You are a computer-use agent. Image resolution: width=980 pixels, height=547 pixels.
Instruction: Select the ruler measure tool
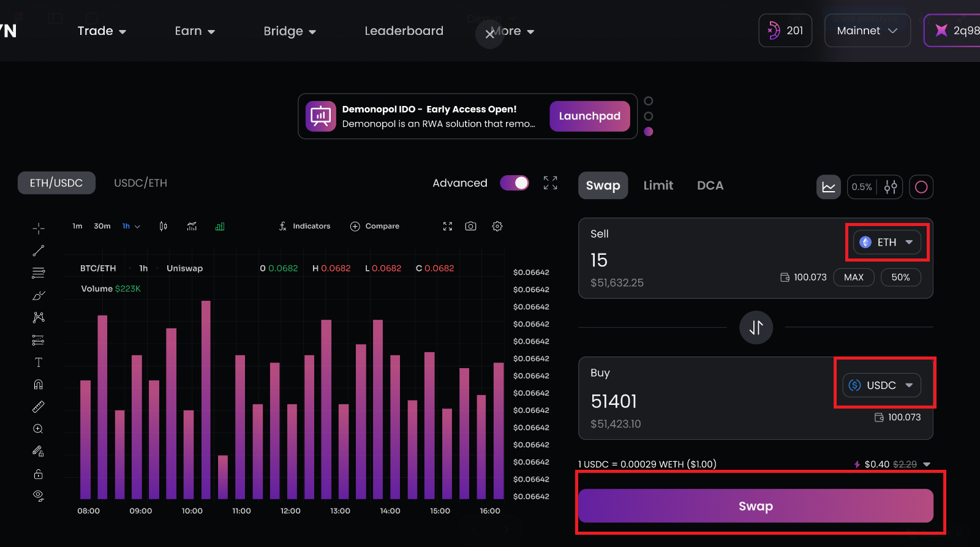pos(38,407)
